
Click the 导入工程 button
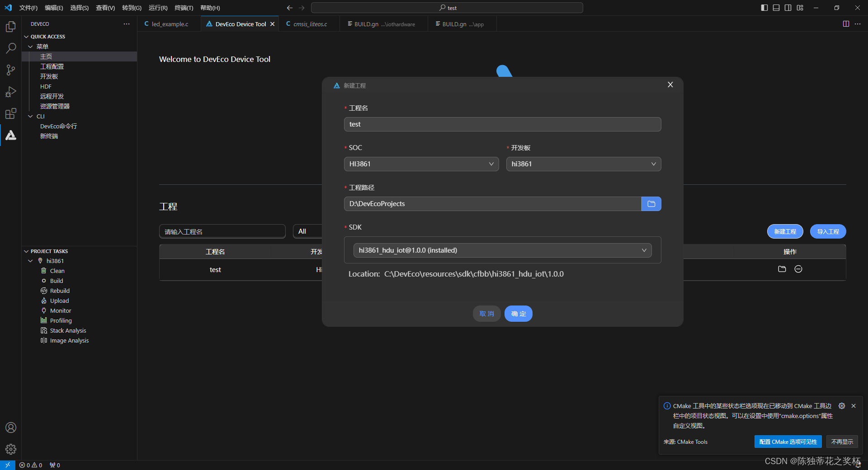(x=828, y=231)
